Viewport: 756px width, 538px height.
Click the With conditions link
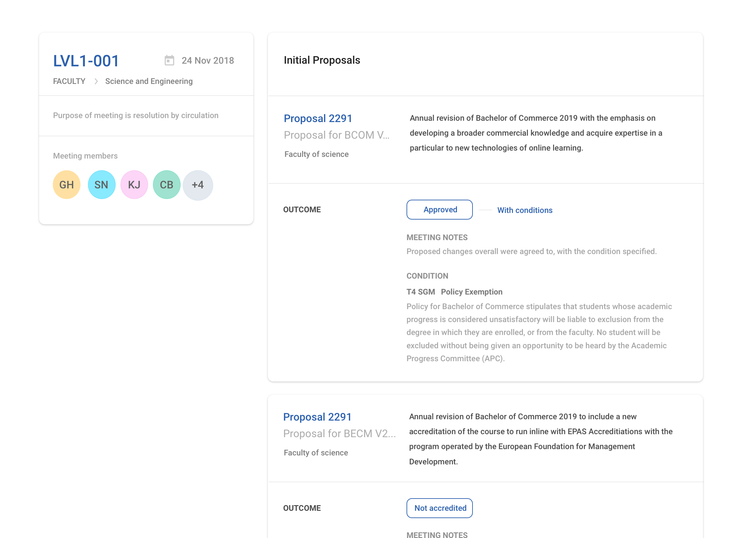point(525,210)
